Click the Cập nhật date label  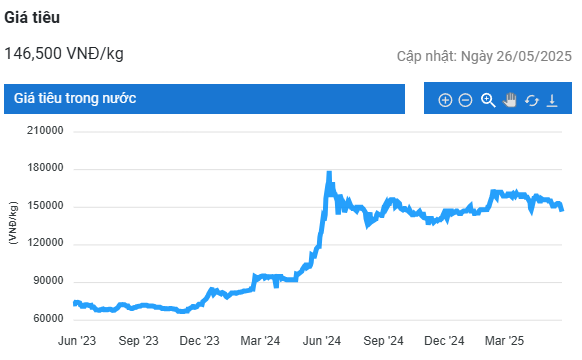pyautogui.click(x=484, y=56)
